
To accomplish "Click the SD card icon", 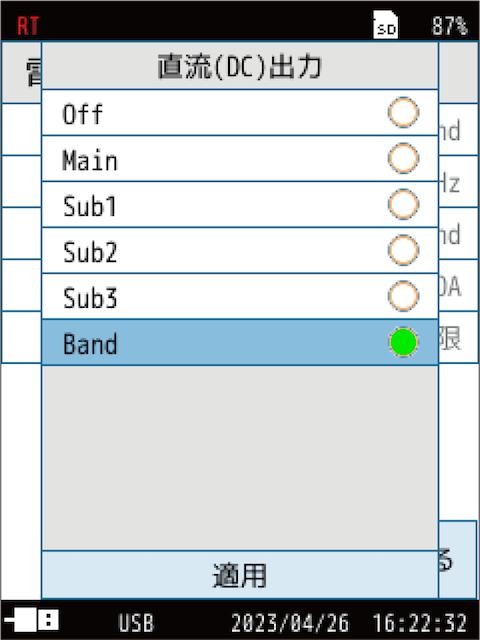I will (385, 24).
